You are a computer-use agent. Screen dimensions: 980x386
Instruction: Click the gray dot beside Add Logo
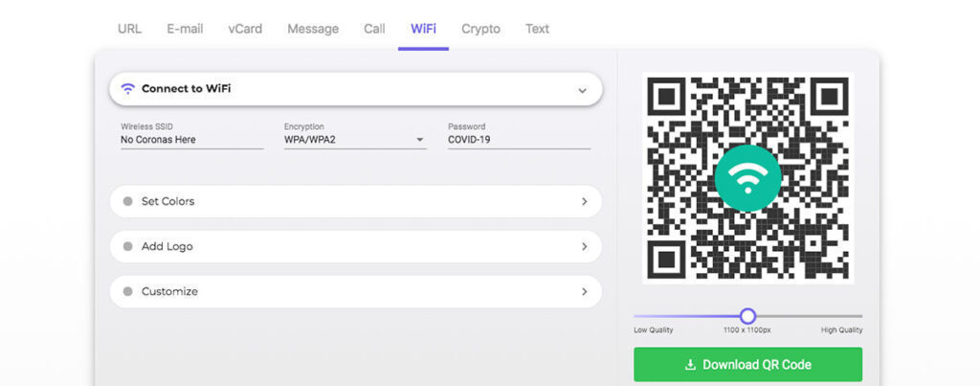pyautogui.click(x=127, y=246)
